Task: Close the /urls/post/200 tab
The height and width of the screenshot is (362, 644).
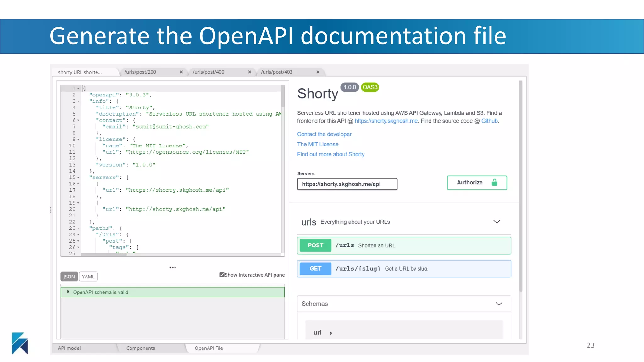Action: click(181, 72)
